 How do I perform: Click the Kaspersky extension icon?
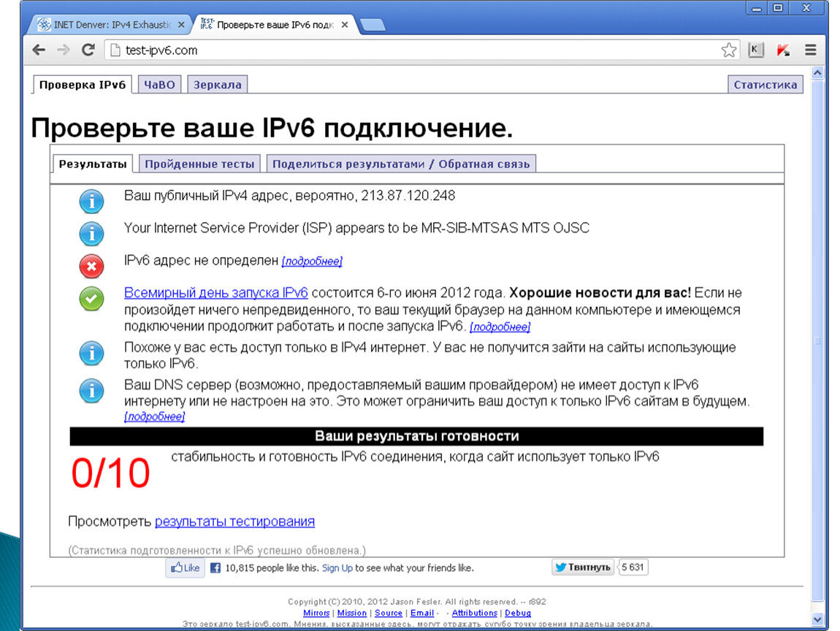783,50
